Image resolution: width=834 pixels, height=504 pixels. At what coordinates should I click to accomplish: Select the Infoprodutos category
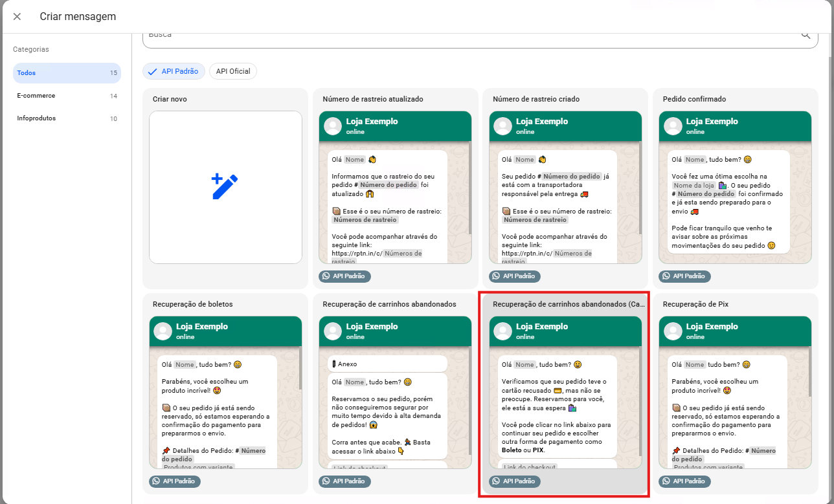click(67, 118)
